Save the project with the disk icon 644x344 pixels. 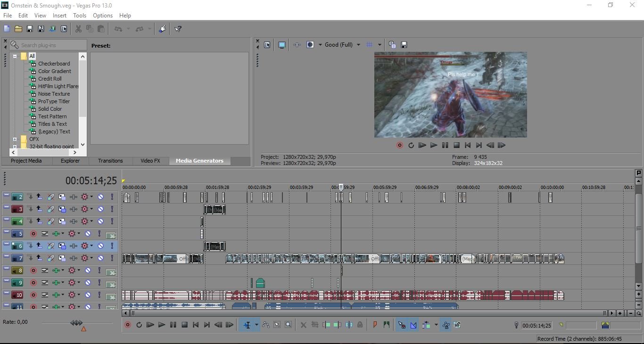(30, 29)
